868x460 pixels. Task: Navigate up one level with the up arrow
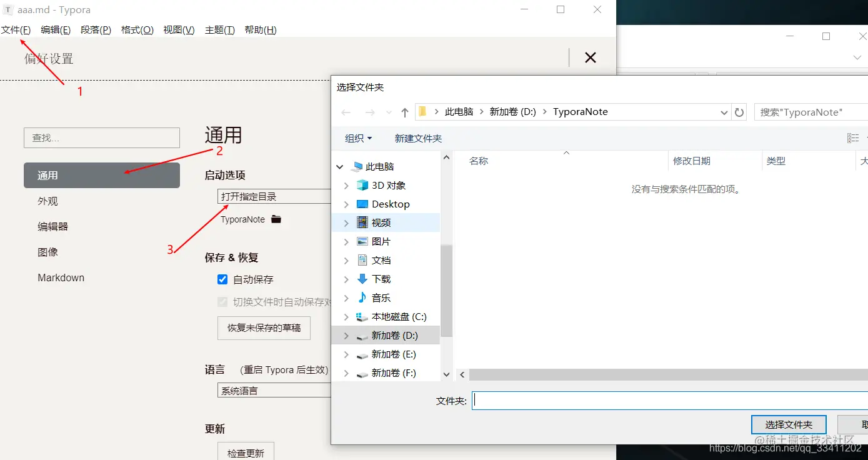[x=404, y=111]
